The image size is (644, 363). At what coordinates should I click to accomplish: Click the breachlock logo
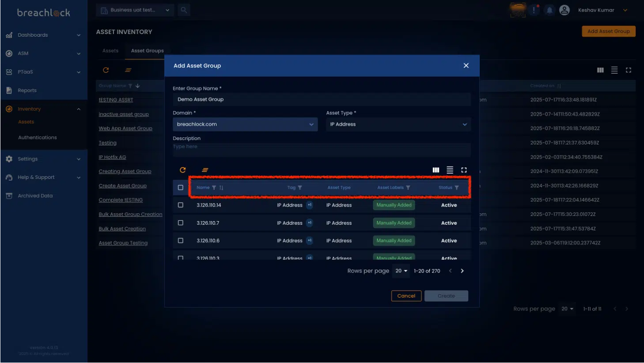click(44, 13)
